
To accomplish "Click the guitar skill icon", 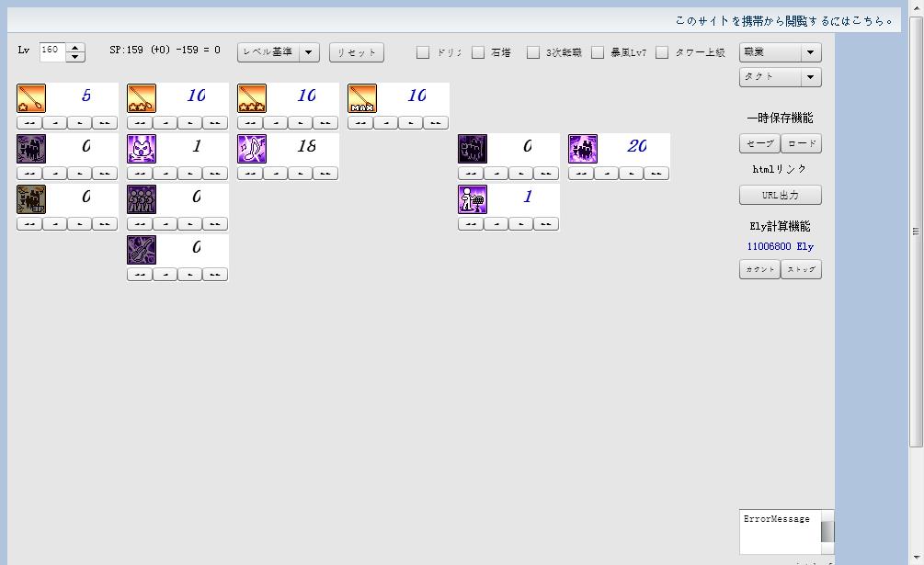I will tap(142, 250).
